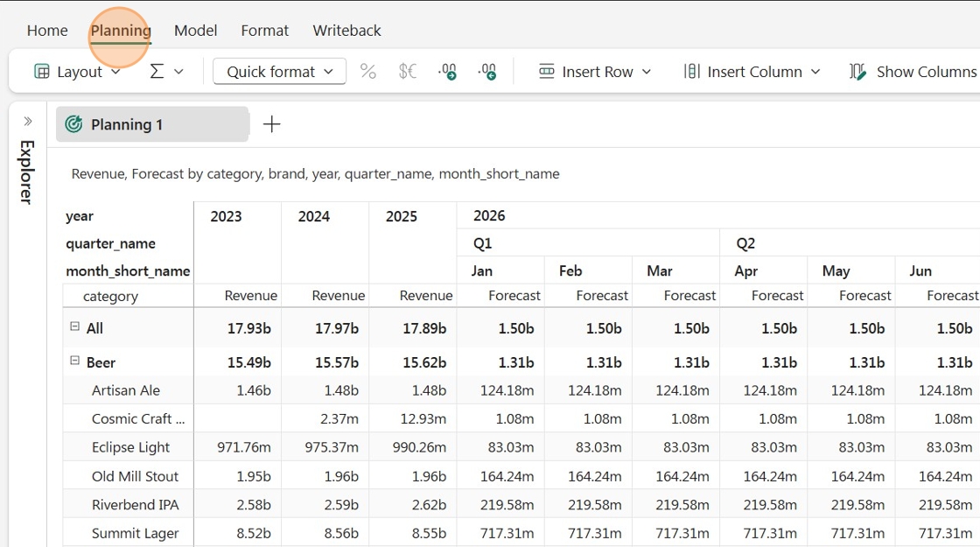Increase decimal places icon
Image resolution: width=980 pixels, height=547 pixels.
click(447, 72)
